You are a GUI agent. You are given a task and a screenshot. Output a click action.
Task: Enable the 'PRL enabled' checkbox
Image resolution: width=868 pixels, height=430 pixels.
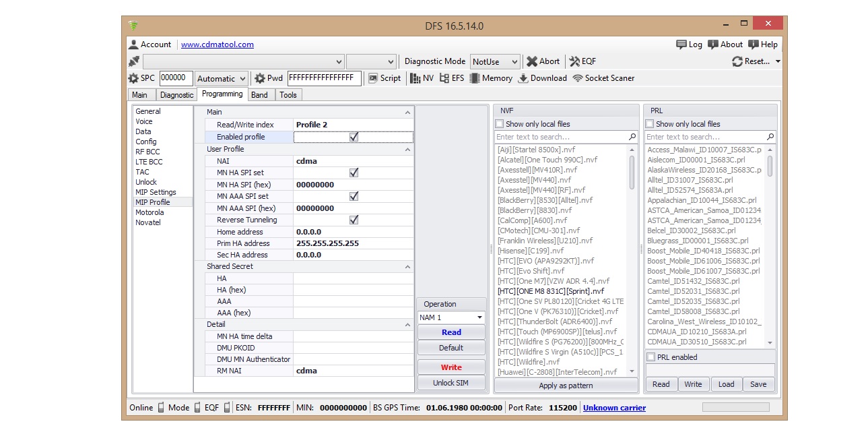point(651,357)
